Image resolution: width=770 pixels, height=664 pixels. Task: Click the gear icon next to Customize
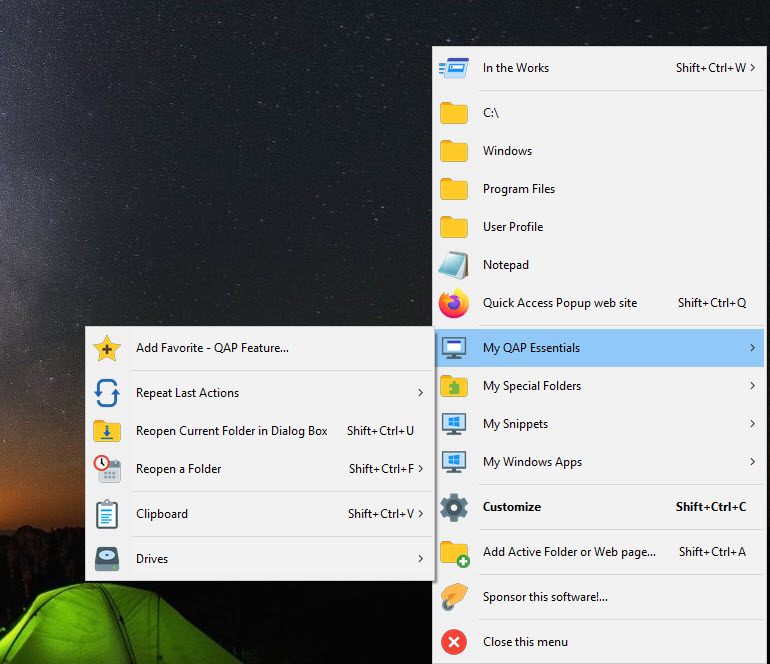point(453,507)
